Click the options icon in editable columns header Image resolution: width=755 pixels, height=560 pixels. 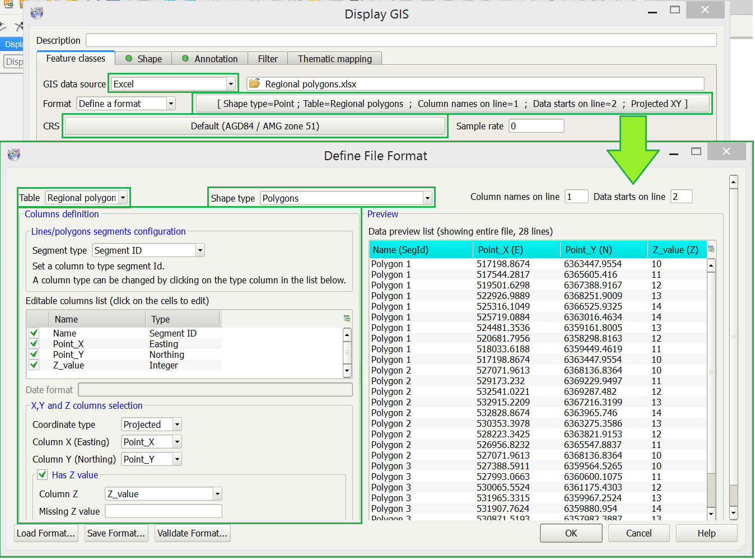347,319
